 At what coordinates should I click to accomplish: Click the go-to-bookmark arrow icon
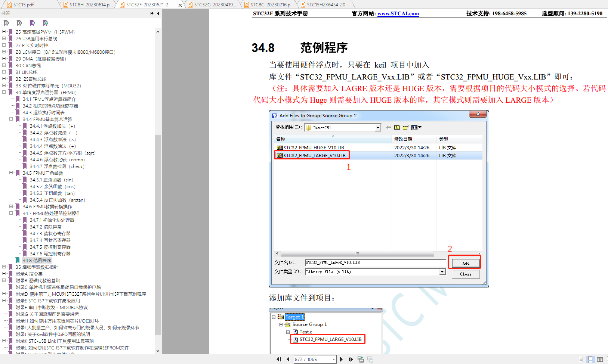click(x=33, y=23)
